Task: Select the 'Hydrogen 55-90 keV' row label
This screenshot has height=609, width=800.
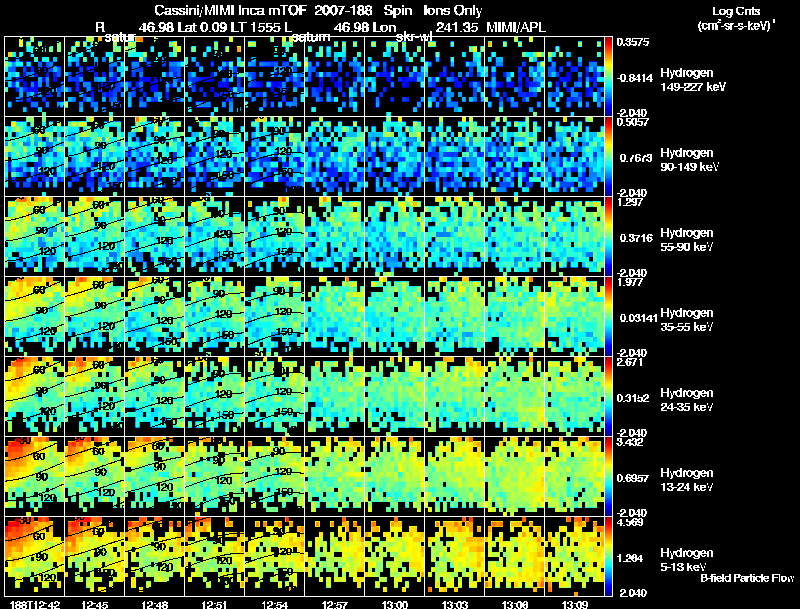Action: (687, 240)
